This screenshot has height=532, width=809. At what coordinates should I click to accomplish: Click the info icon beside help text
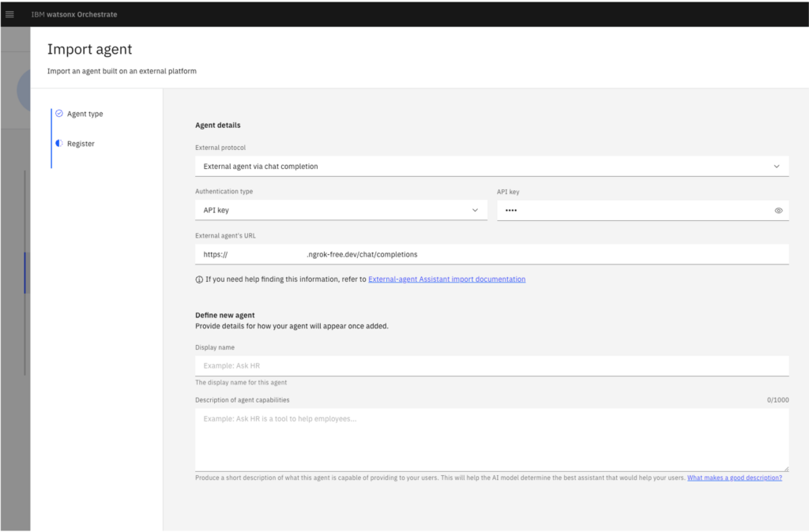(199, 279)
